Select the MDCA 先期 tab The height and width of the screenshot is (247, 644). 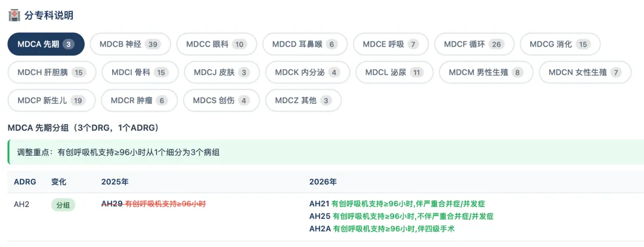tap(46, 44)
